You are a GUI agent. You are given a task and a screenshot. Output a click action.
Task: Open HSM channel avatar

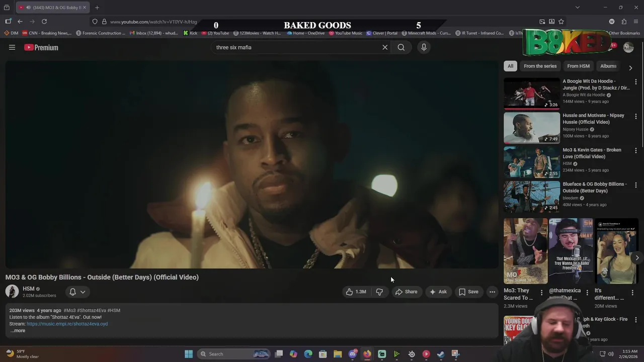pyautogui.click(x=12, y=292)
